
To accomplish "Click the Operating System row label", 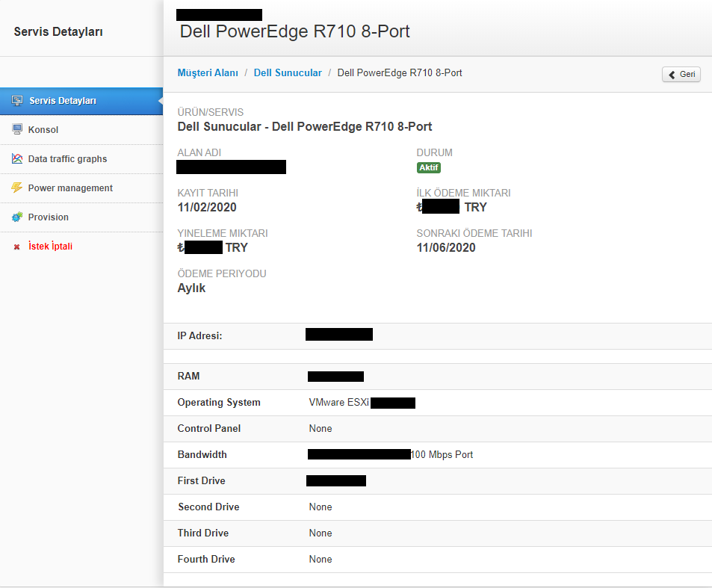I will [219, 402].
